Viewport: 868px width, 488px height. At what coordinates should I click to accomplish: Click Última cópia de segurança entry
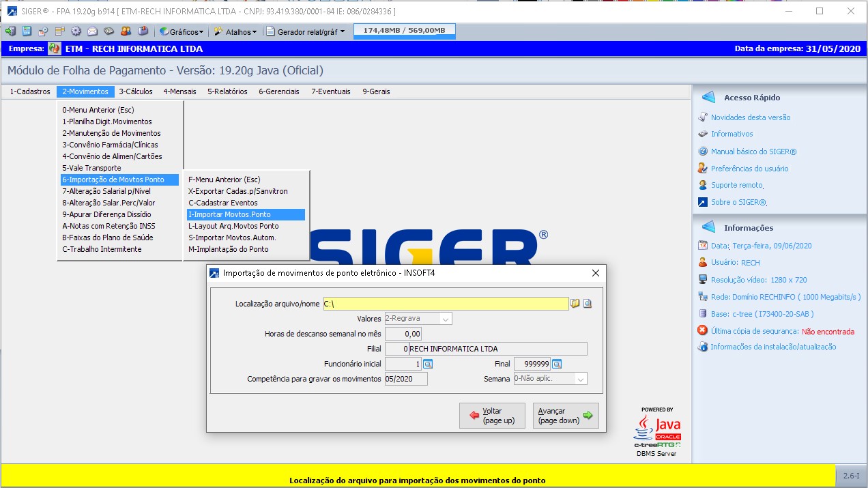(x=782, y=331)
